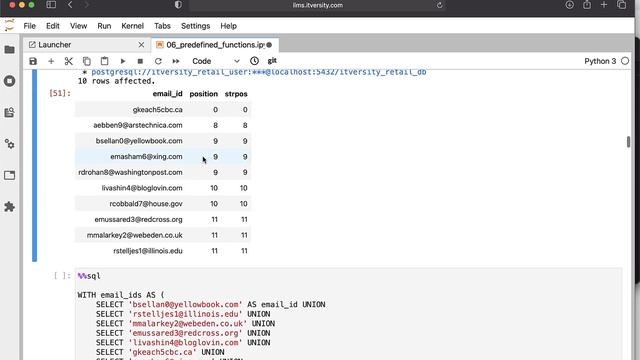This screenshot has width=640, height=360.
Task: Interrupt the kernel with stop icon
Action: point(140,61)
